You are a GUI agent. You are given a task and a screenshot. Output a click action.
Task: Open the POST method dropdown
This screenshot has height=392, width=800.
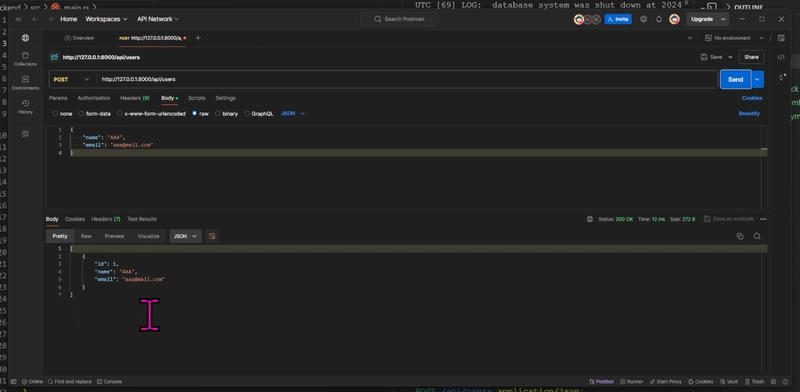[x=71, y=79]
